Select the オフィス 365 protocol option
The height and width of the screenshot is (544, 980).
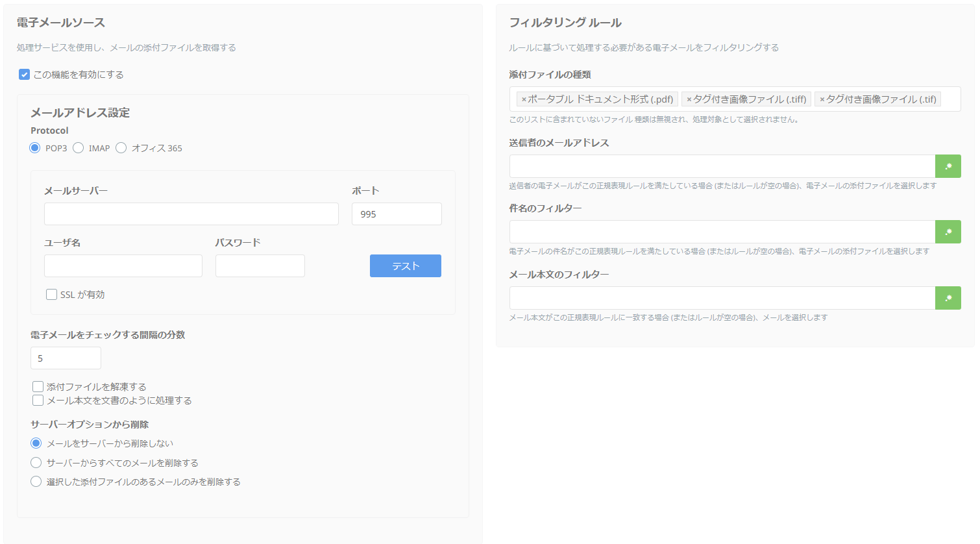point(121,148)
